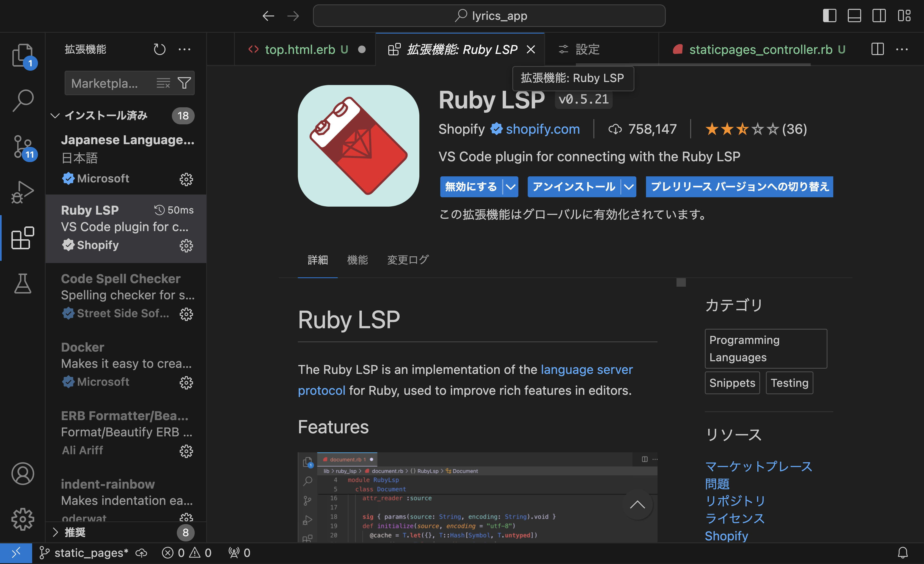Switch to the 設定 editor tab
Image resolution: width=924 pixels, height=564 pixels.
(587, 49)
